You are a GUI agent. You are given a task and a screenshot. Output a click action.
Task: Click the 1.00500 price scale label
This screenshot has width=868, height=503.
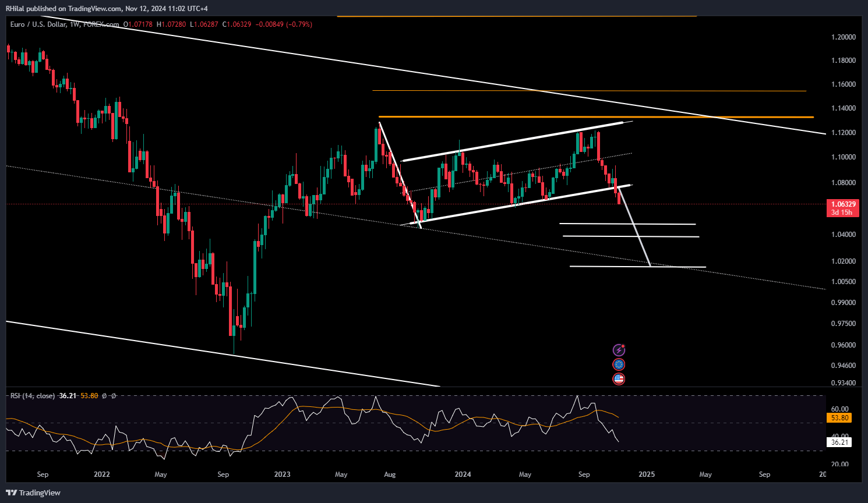click(x=843, y=282)
